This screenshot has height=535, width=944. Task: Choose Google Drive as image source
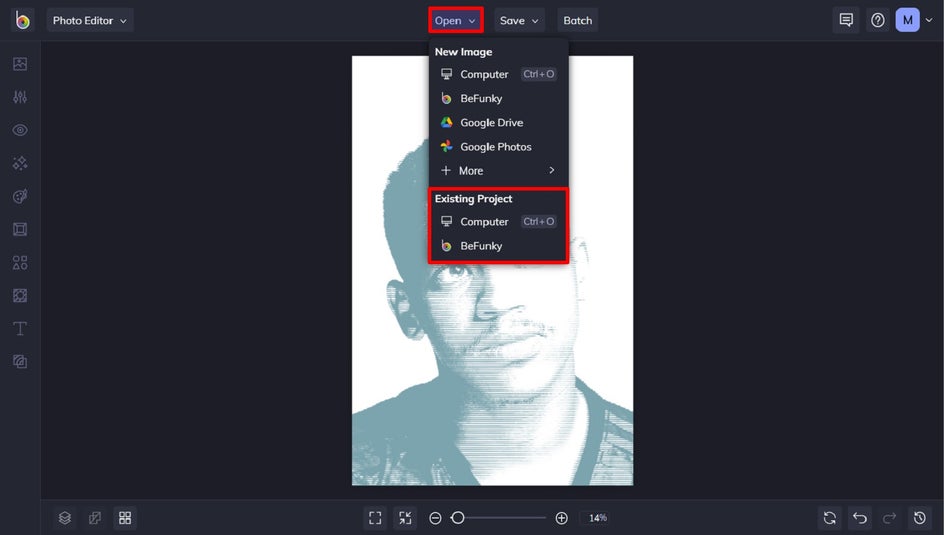pyautogui.click(x=498, y=122)
